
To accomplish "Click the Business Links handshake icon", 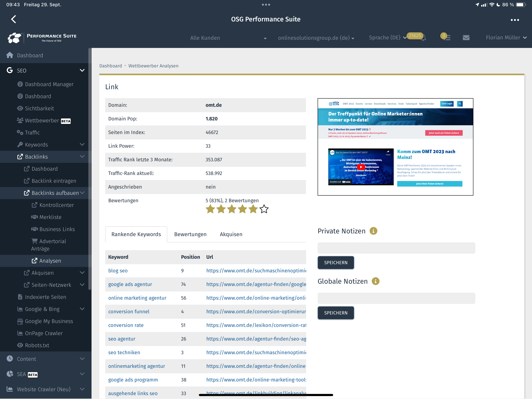I will click(x=34, y=229).
